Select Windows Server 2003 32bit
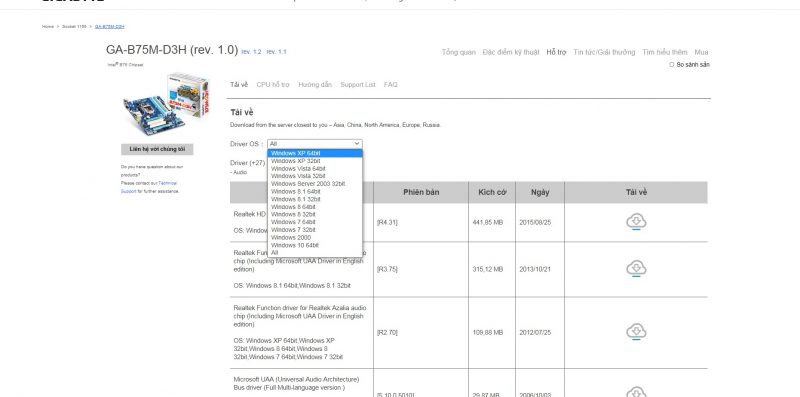This screenshot has height=397, width=800. (x=315, y=184)
